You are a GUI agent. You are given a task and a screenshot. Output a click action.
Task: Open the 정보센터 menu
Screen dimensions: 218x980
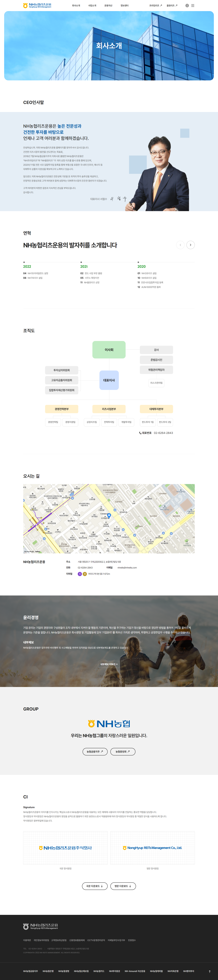coord(125,6)
